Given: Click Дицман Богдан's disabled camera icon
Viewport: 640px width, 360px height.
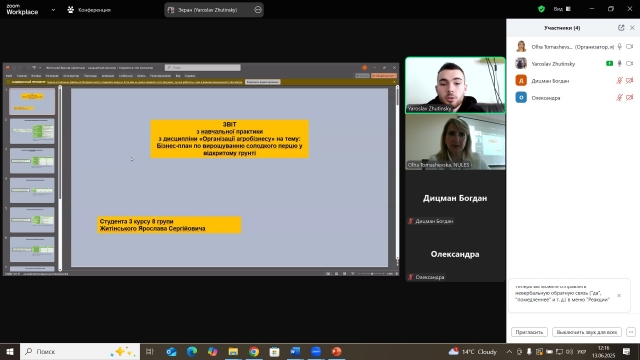Looking at the screenshot, I should point(630,81).
